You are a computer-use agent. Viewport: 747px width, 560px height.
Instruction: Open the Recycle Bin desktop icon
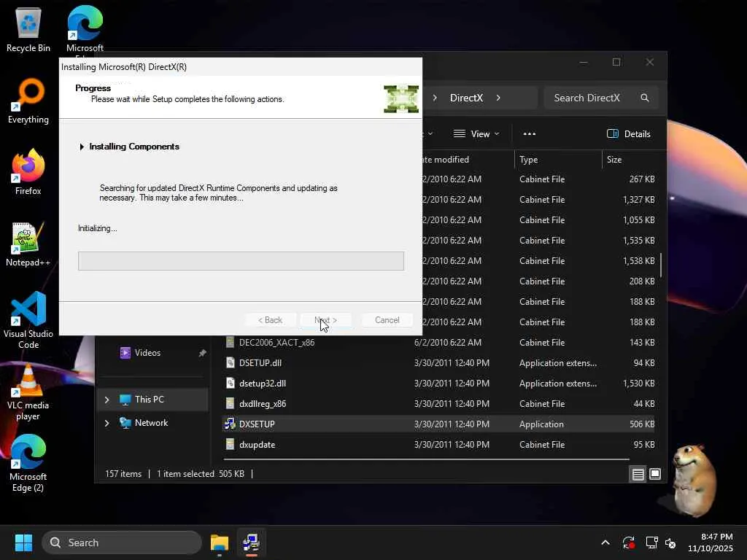28,29
